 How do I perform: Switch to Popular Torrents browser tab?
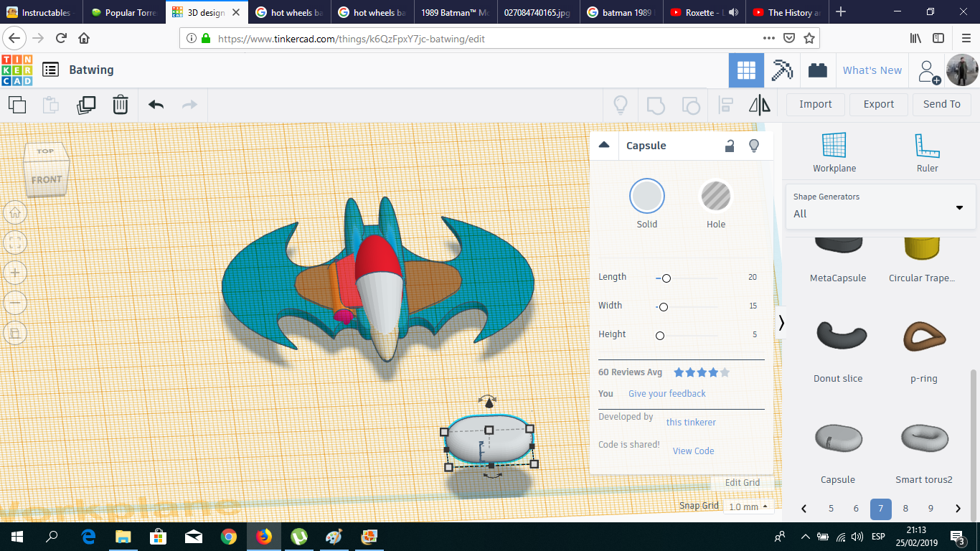(123, 12)
